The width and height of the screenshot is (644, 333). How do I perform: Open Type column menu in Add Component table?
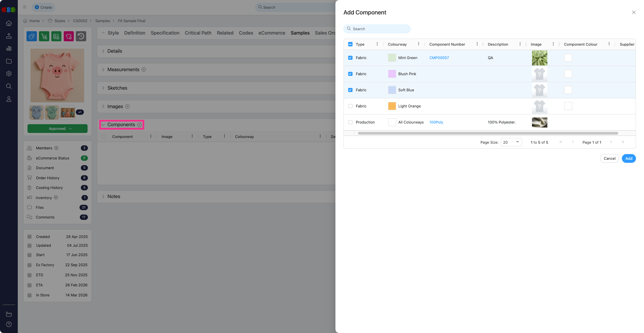[377, 44]
